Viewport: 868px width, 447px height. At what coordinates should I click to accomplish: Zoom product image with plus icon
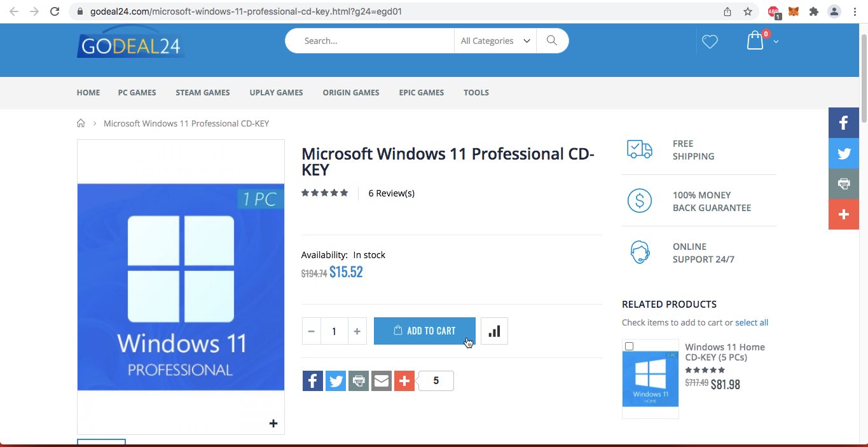pos(273,423)
